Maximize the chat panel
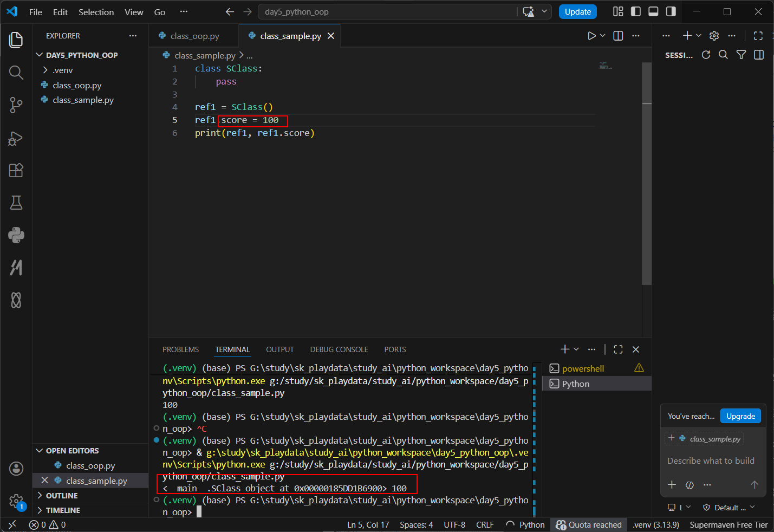 (758, 36)
